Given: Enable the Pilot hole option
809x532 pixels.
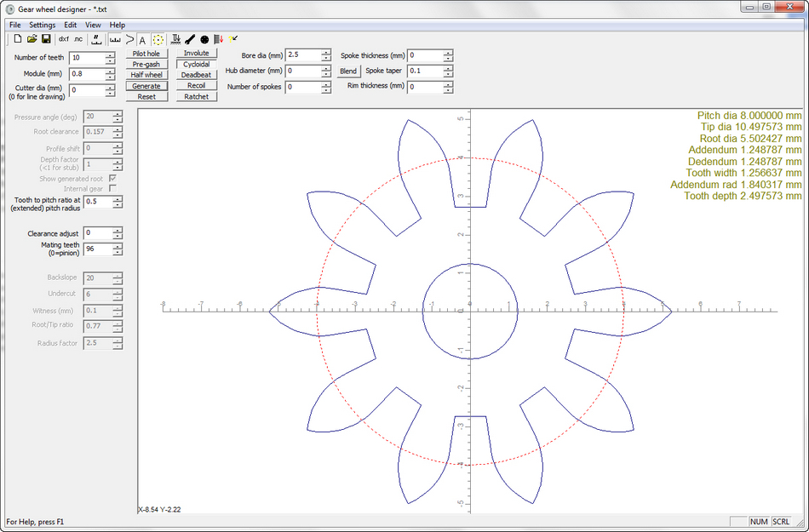Looking at the screenshot, I should pos(146,54).
